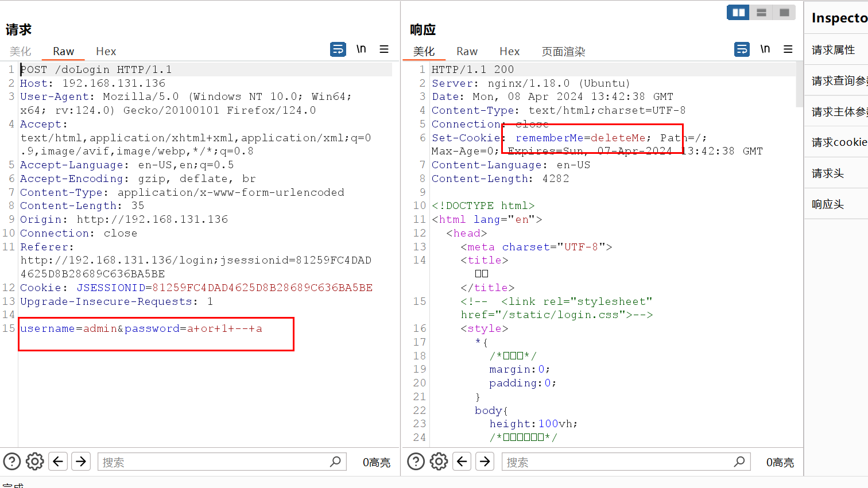This screenshot has height=488, width=868.
Task: Click the Host header line in request
Action: coord(92,83)
